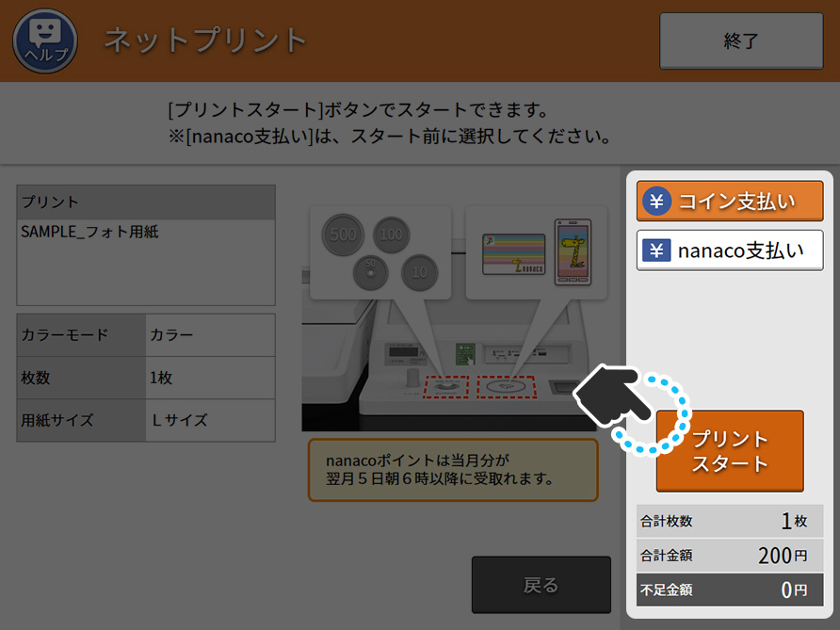840x630 pixels.
Task: Click the nanacoポイント notice box
Action: click(x=453, y=469)
